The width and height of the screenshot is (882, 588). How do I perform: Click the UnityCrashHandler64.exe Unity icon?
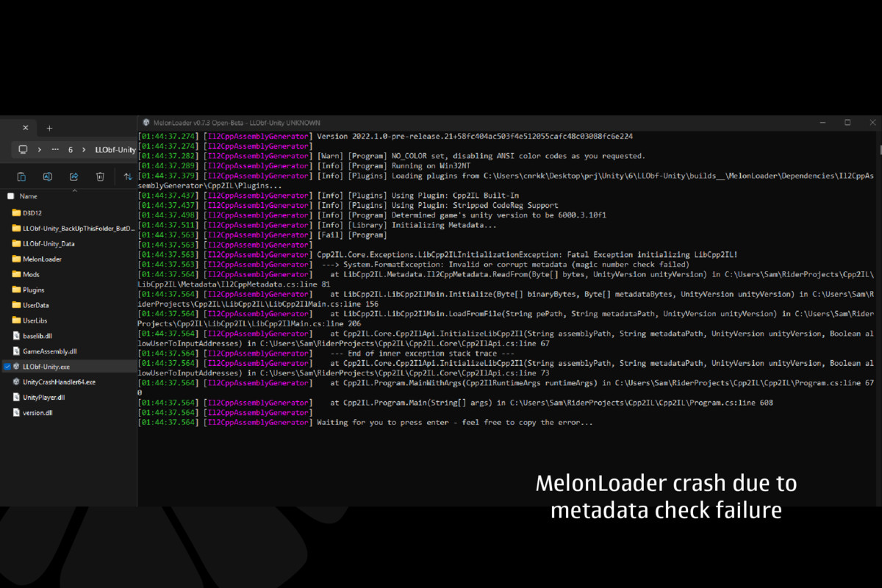(16, 382)
